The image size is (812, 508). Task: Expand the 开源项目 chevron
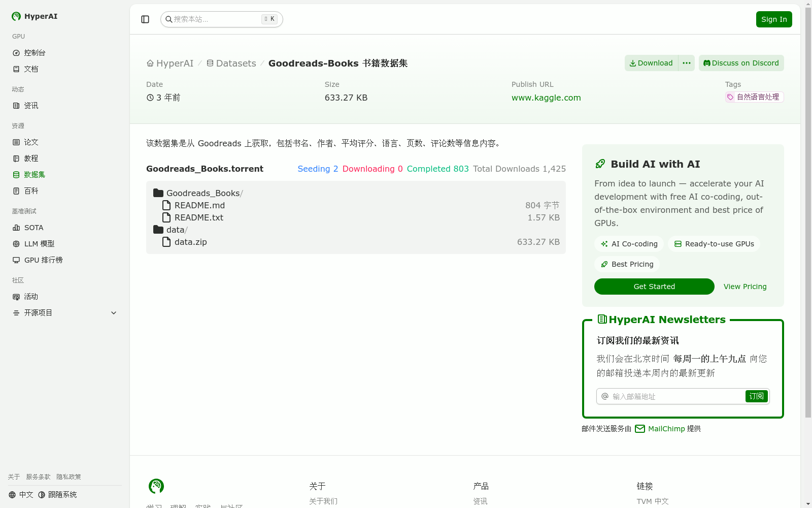coord(114,313)
